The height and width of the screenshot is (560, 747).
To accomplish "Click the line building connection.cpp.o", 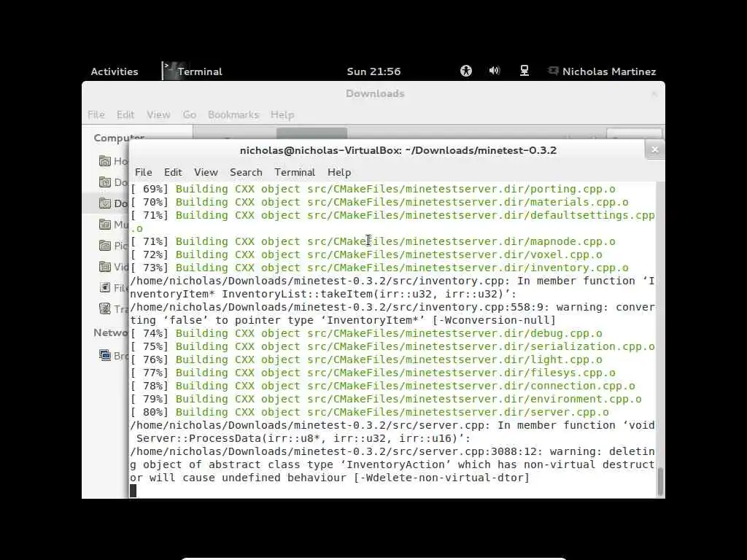I will coord(383,386).
